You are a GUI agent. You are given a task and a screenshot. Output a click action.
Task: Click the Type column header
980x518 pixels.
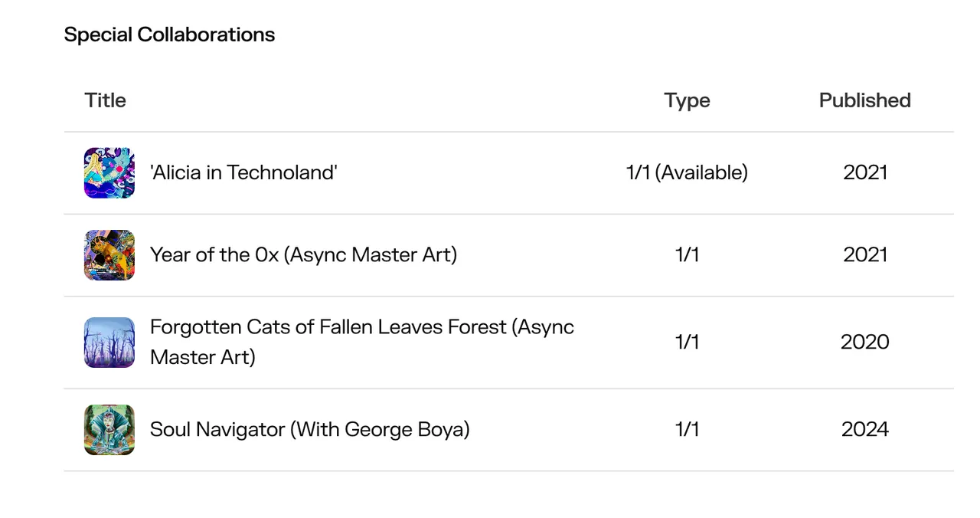(688, 101)
